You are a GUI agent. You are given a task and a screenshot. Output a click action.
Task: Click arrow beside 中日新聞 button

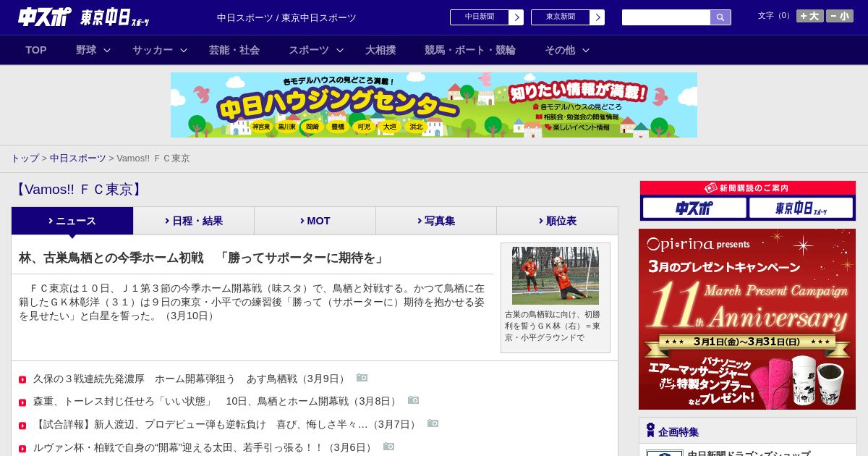tap(516, 17)
